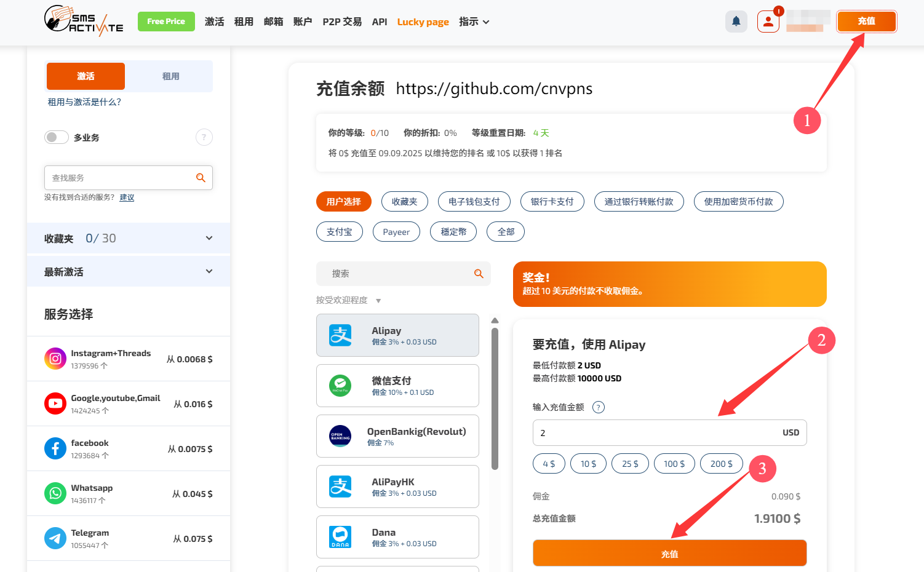Open the P2P 交易 nav item
Screen dimensions: 924x572
342,22
